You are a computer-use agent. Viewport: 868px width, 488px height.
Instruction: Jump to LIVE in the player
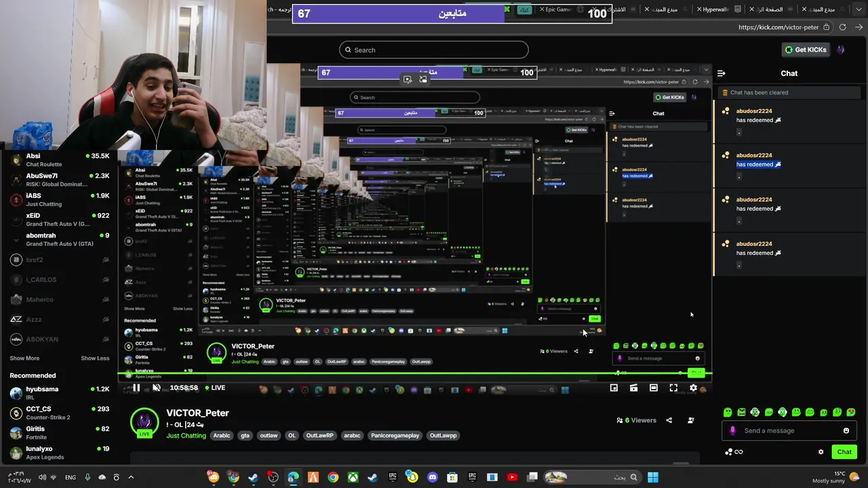click(x=214, y=388)
